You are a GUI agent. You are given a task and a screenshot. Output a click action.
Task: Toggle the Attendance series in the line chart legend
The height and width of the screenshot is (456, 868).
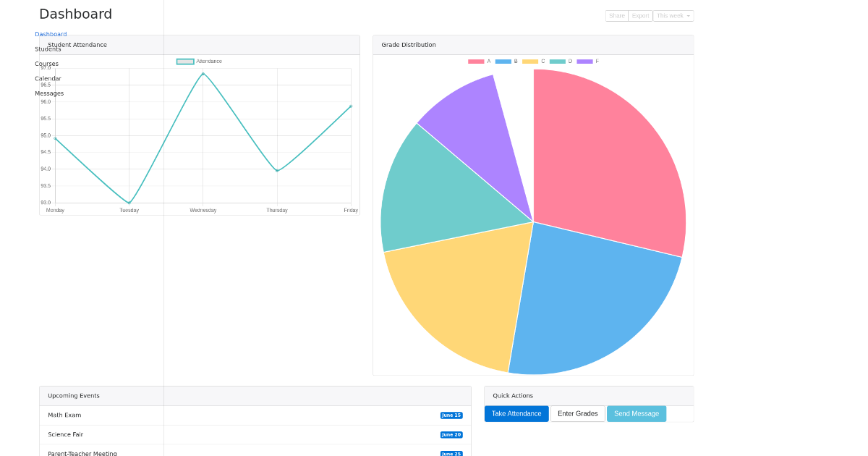coord(199,61)
